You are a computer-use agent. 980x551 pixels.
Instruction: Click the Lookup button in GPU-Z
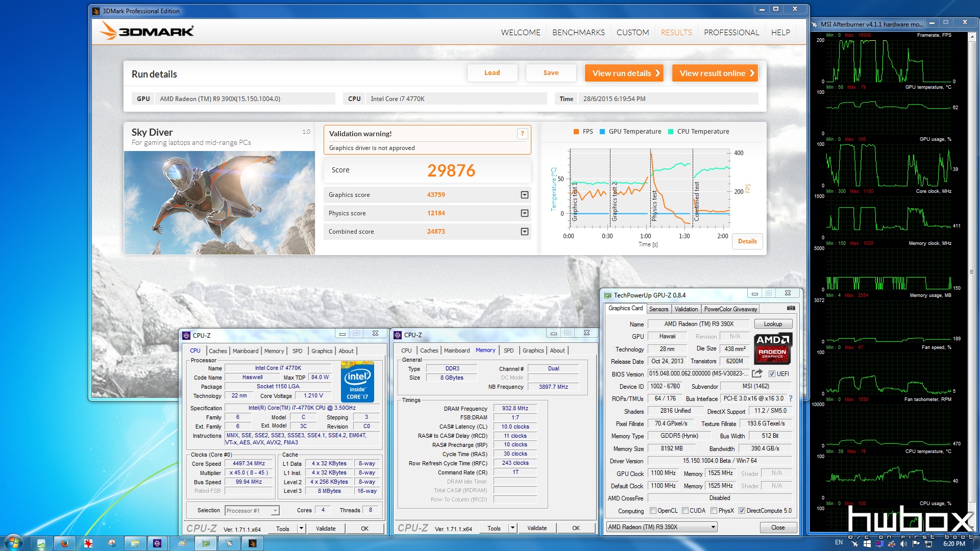773,323
